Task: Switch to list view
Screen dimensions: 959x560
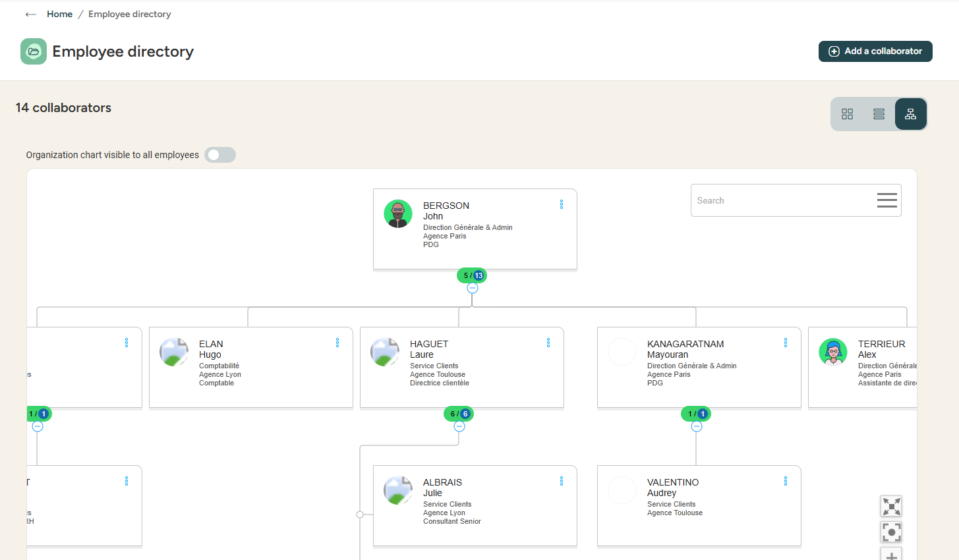Action: point(879,114)
